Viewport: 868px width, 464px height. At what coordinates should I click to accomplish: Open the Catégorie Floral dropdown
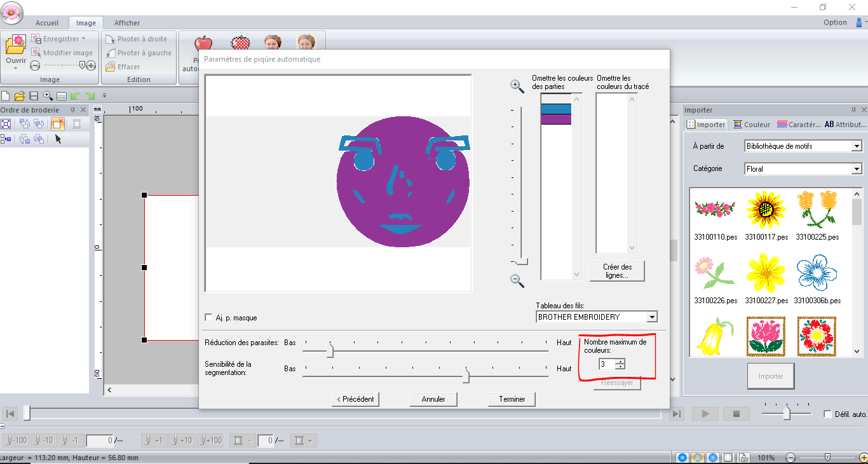[857, 169]
